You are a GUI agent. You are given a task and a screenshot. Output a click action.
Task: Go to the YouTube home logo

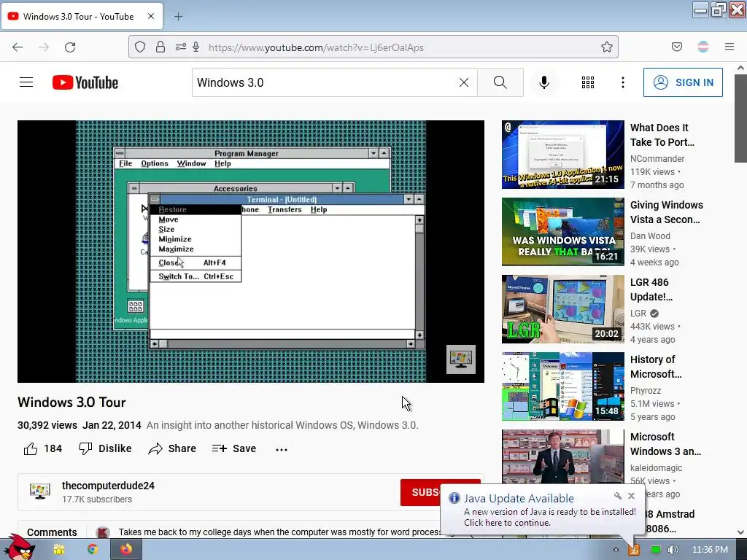85,82
